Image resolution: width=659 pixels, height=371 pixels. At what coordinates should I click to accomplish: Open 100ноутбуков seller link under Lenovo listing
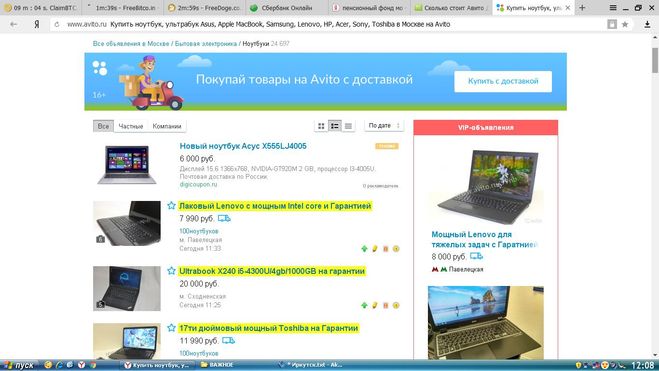pyautogui.click(x=199, y=231)
